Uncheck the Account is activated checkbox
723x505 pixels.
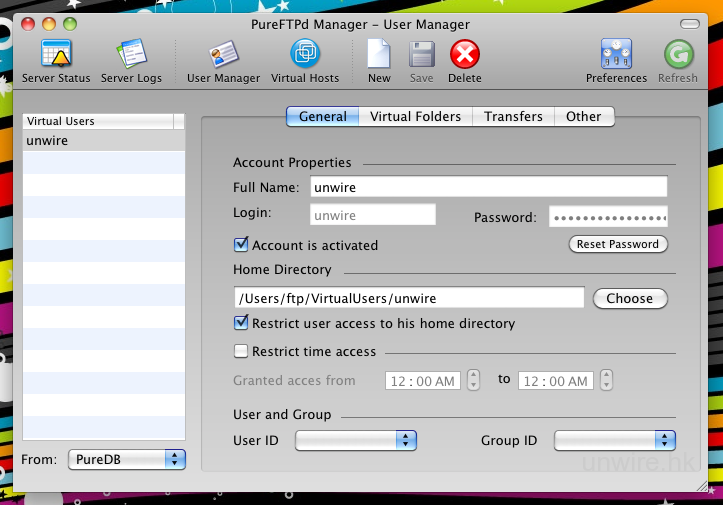(241, 244)
